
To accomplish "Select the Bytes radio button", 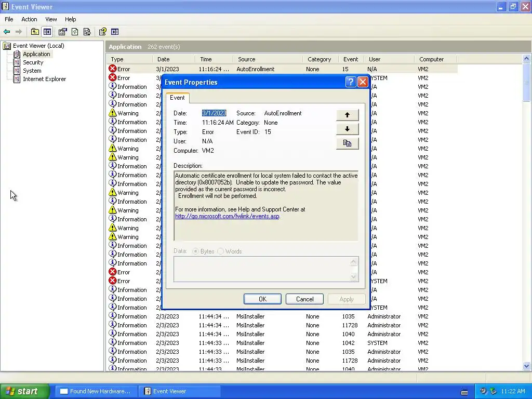I will coord(195,251).
